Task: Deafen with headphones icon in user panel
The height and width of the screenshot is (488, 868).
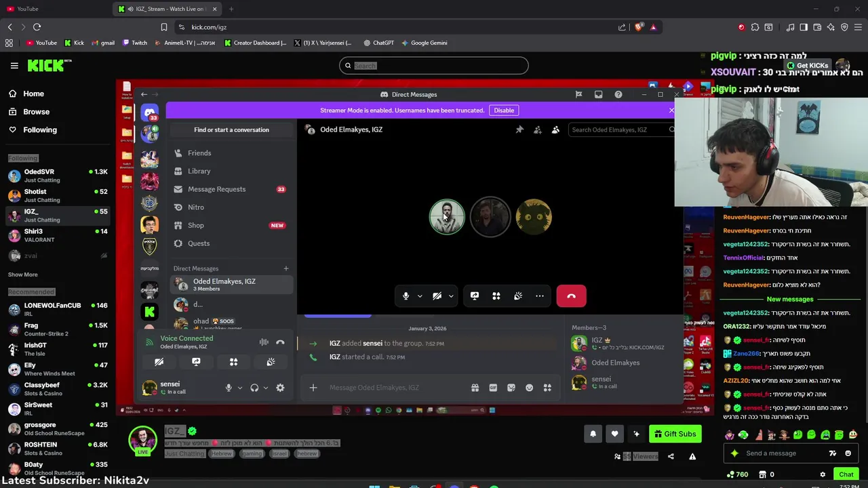Action: tap(254, 388)
